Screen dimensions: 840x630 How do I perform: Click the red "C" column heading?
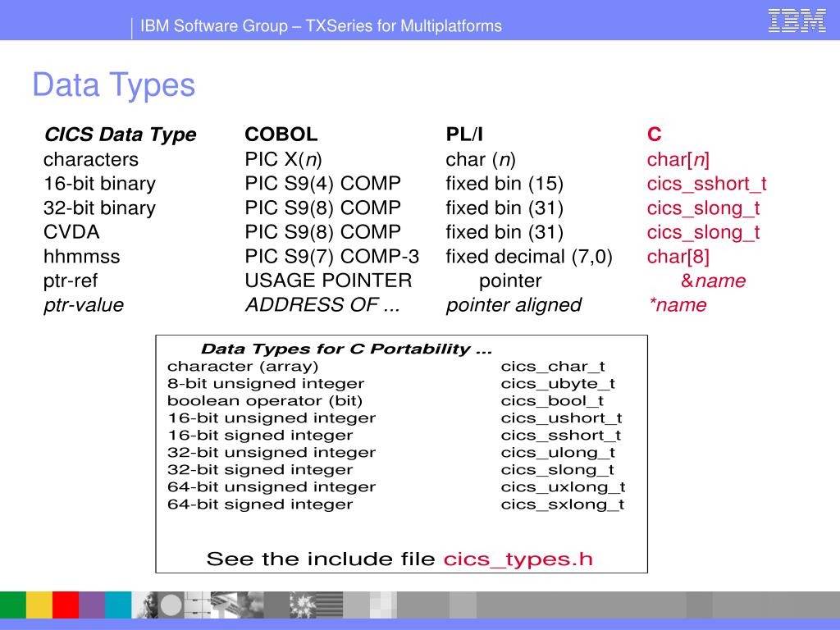pos(654,134)
